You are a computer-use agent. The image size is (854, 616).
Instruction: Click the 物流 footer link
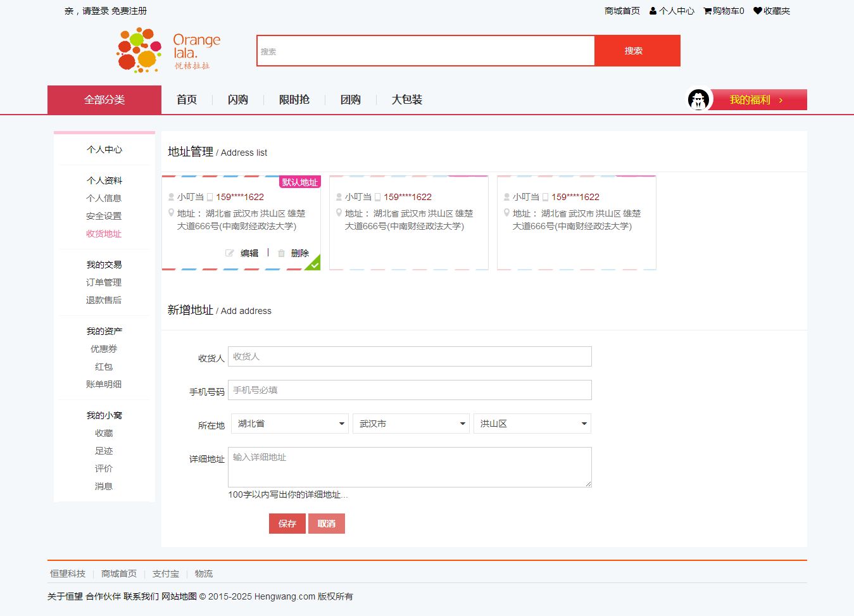tap(204, 574)
